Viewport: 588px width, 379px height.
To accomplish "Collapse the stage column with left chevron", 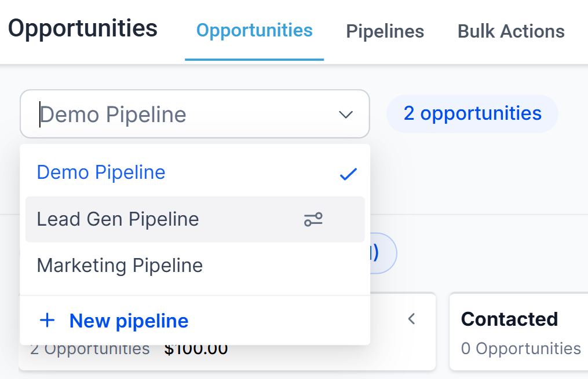I will pos(412,319).
